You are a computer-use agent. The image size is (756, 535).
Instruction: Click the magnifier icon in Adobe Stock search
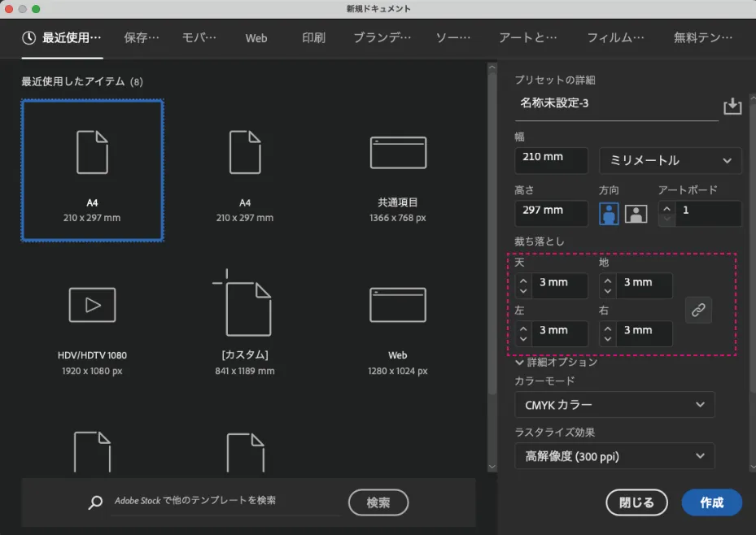[94, 502]
